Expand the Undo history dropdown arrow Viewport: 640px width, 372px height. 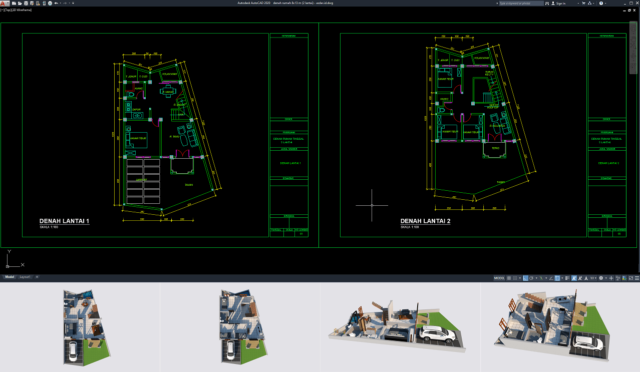[x=60, y=3]
